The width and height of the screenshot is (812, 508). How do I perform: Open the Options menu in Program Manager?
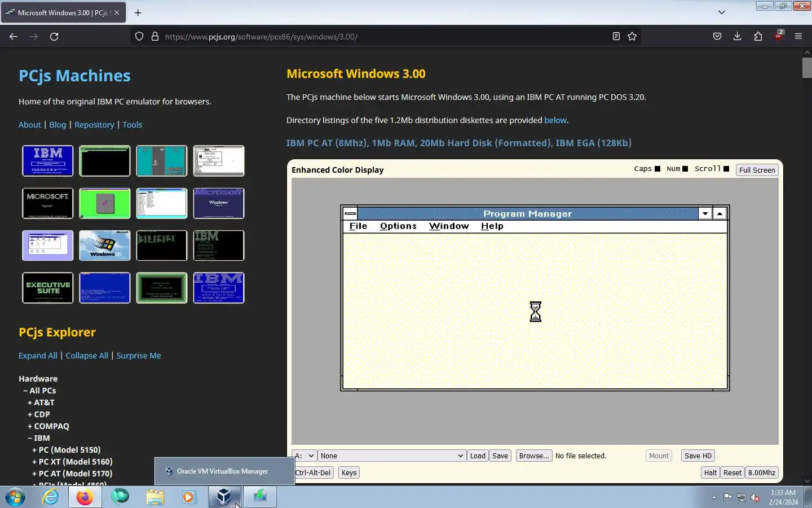(398, 226)
